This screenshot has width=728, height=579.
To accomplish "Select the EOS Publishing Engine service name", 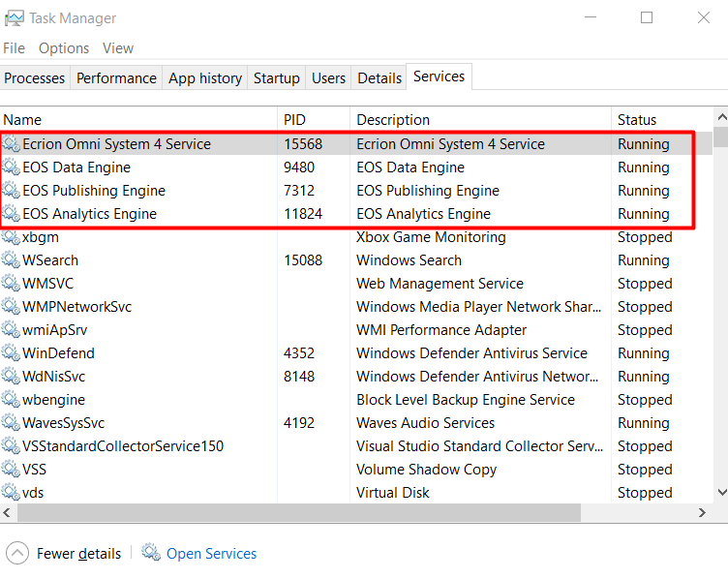I will [x=94, y=191].
